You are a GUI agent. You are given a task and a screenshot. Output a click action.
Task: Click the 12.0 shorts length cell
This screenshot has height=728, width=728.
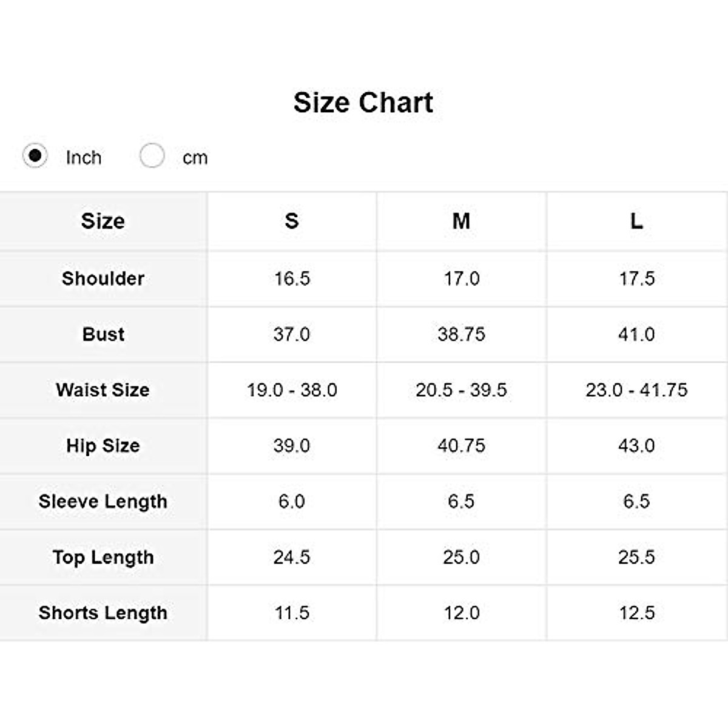pos(461,613)
